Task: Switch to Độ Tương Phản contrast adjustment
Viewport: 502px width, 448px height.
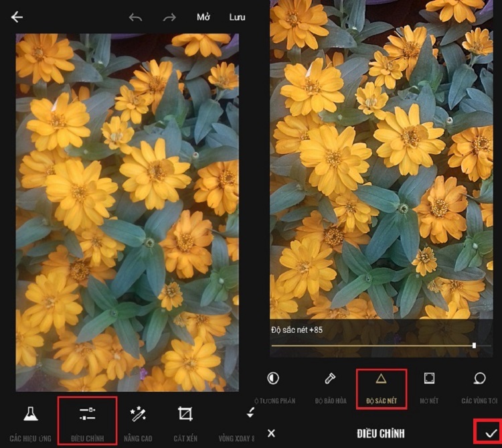Action: (273, 386)
